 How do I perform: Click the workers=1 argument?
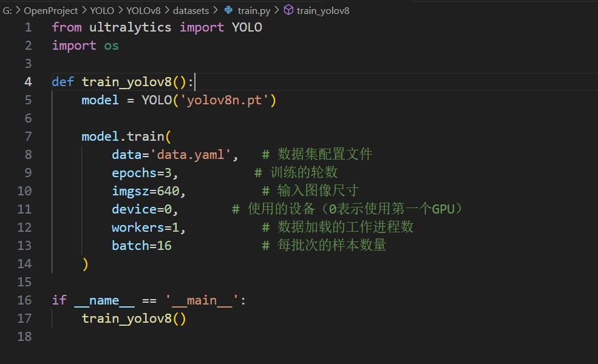coord(145,227)
